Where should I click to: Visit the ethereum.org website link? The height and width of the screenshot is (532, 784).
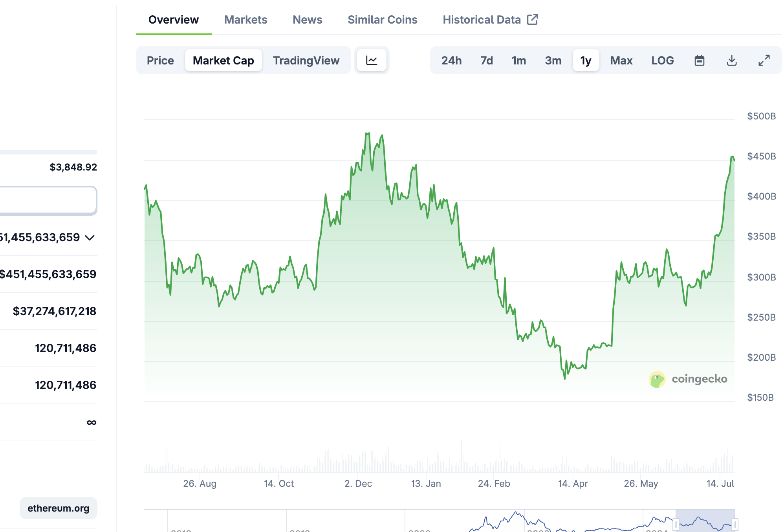tap(59, 508)
